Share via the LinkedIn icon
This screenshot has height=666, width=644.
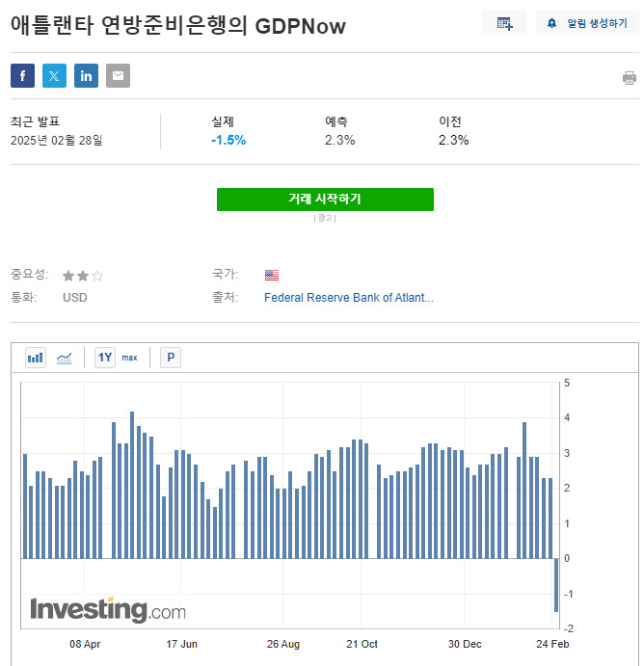(x=86, y=76)
